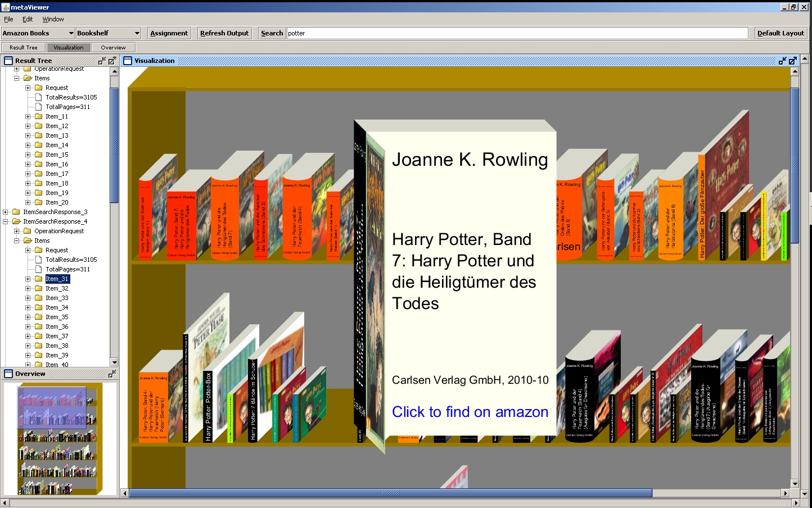Open the Bookshelf visualization dropdown
This screenshot has height=508, width=812.
pos(108,33)
